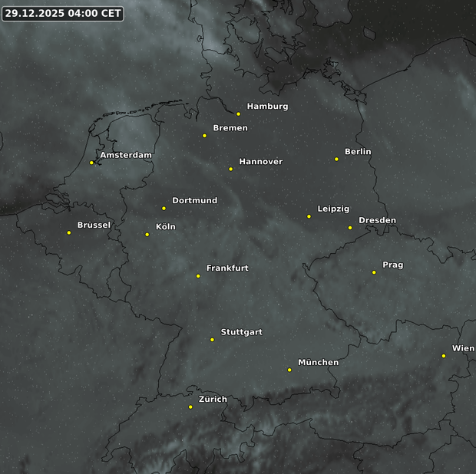Click the yellow dot marking München
This screenshot has height=474, width=476.
(x=289, y=370)
